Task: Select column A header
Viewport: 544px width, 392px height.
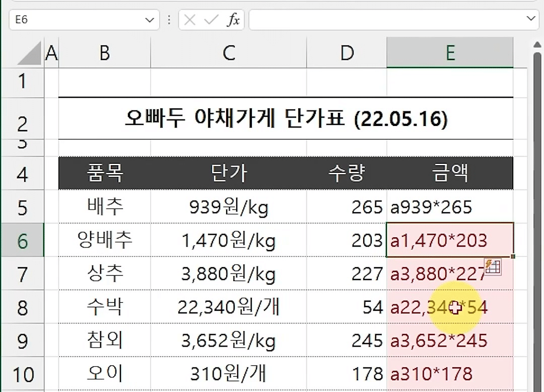Action: tap(52, 53)
